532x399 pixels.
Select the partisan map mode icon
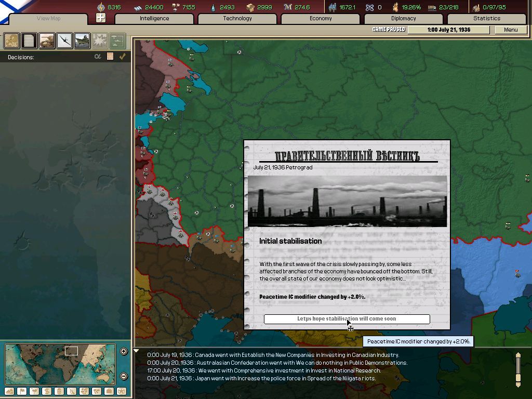tap(84, 391)
